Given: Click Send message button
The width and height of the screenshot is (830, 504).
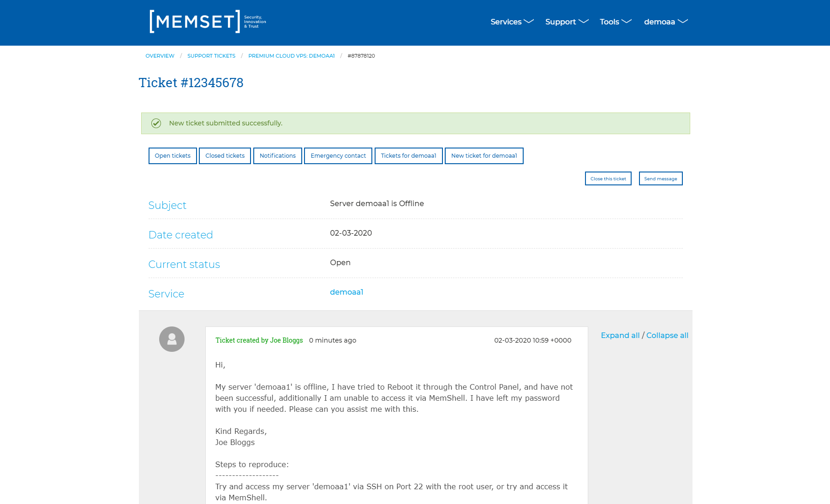Looking at the screenshot, I should pos(661,178).
